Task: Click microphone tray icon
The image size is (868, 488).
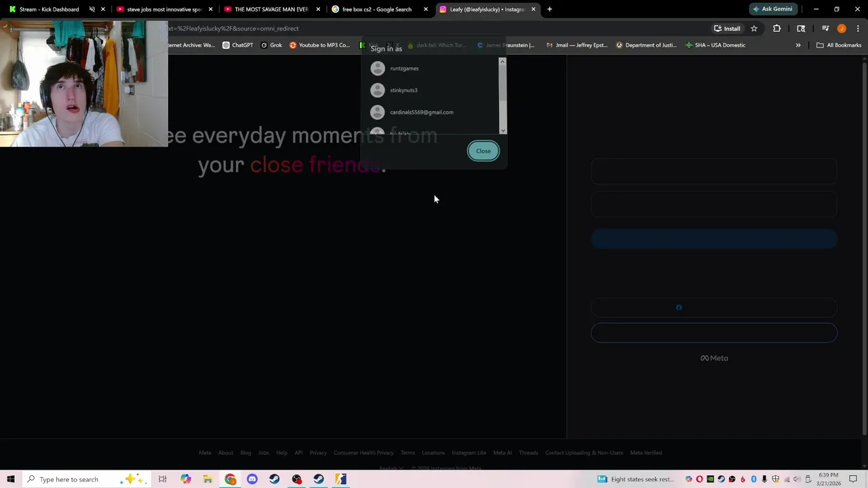Action: [764, 479]
